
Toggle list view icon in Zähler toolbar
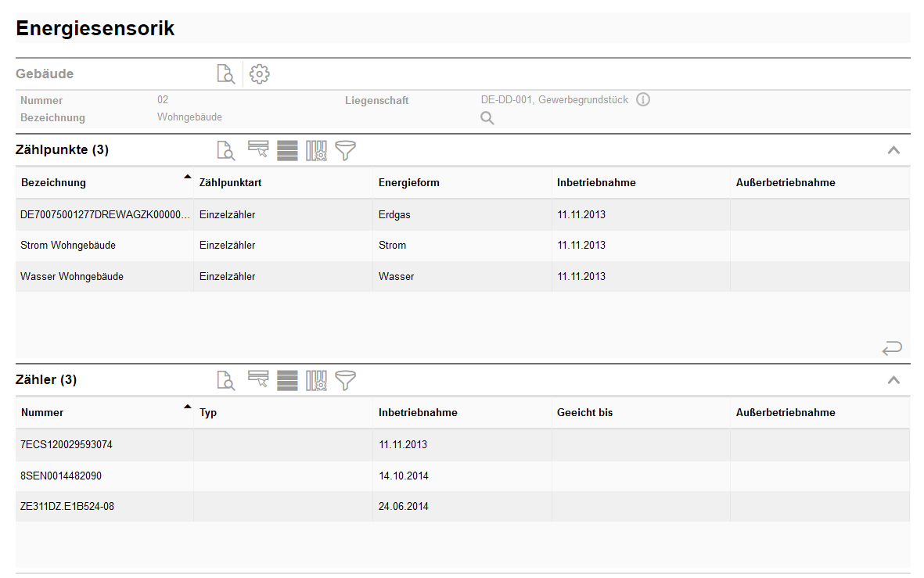[287, 380]
